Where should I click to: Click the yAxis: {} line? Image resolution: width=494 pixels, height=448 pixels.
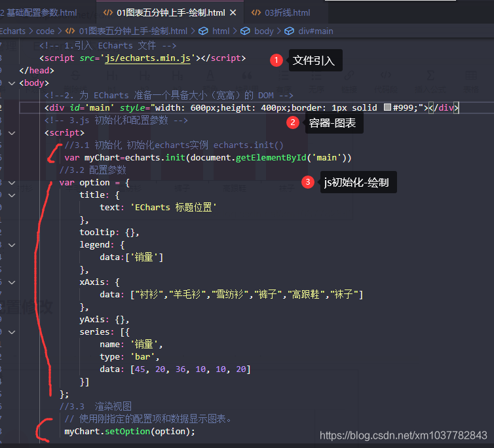coord(104,320)
